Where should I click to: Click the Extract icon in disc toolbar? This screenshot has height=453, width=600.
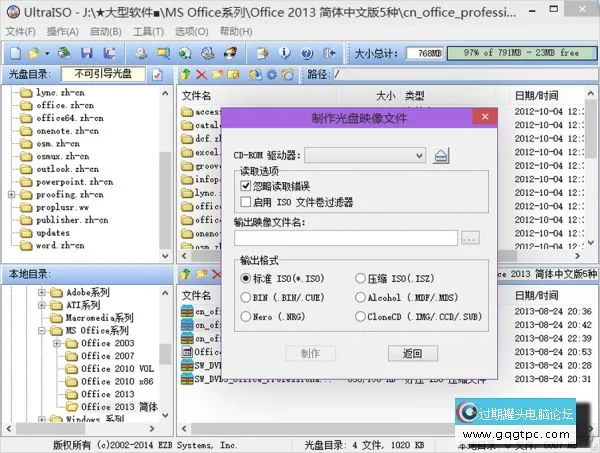pyautogui.click(x=255, y=74)
